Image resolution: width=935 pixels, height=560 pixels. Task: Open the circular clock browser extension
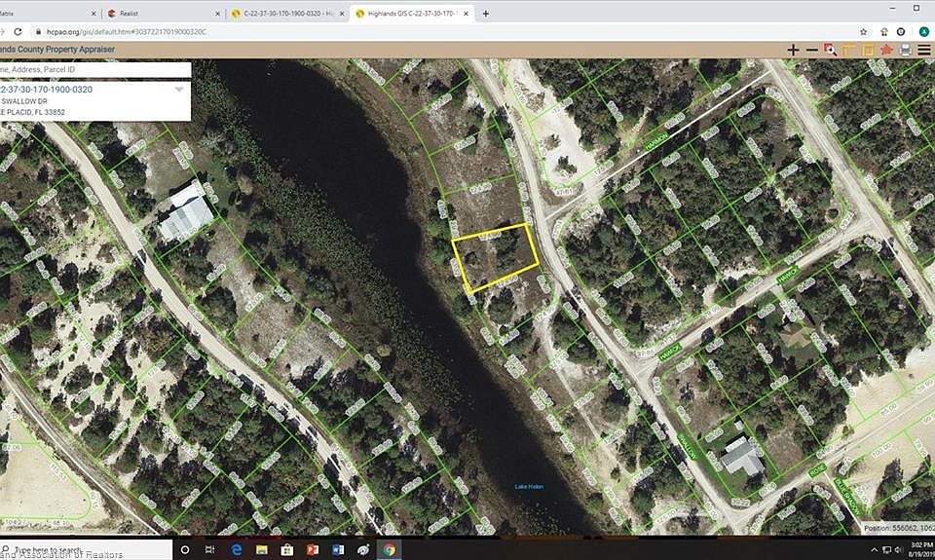click(x=901, y=31)
